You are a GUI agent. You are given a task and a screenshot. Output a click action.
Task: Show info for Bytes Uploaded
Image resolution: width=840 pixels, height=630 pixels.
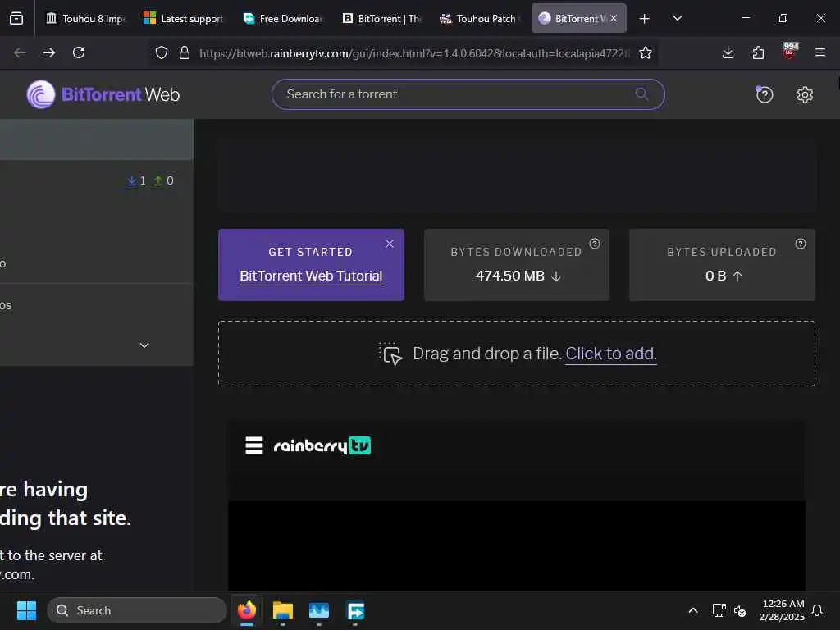coord(801,243)
